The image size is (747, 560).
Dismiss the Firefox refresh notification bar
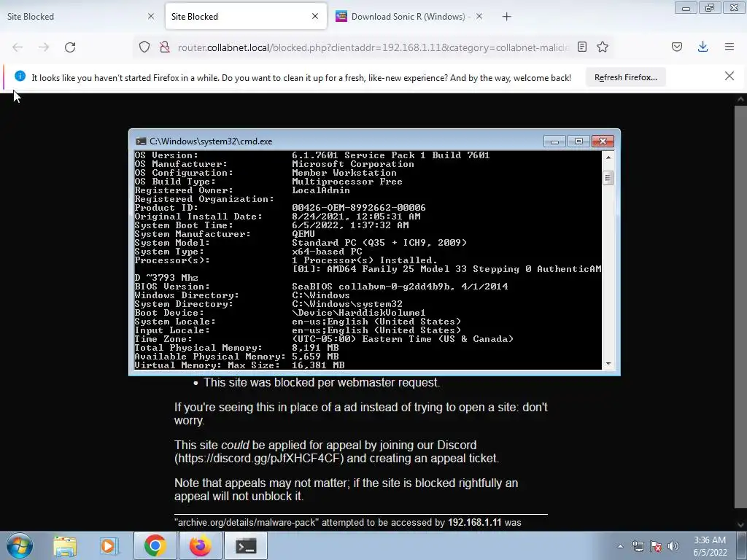tap(729, 76)
